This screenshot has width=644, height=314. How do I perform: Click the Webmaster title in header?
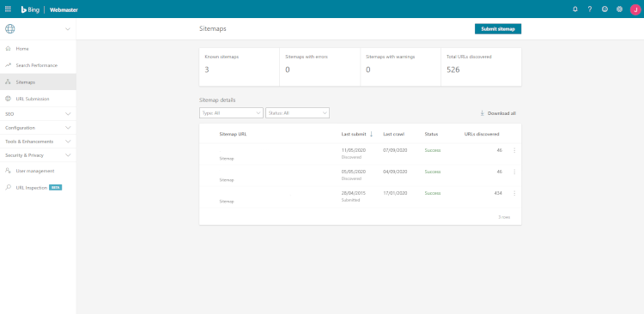64,9
